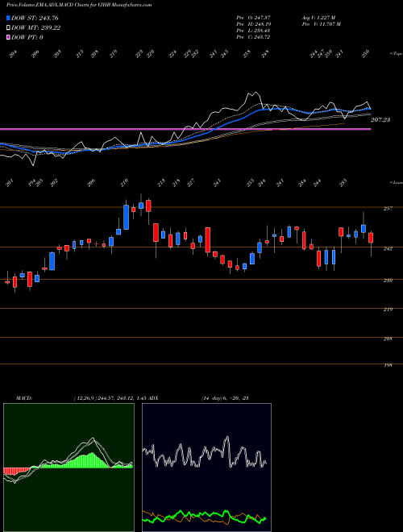Click the 'Pre C: 243.72' close value

pyautogui.click(x=253, y=37)
